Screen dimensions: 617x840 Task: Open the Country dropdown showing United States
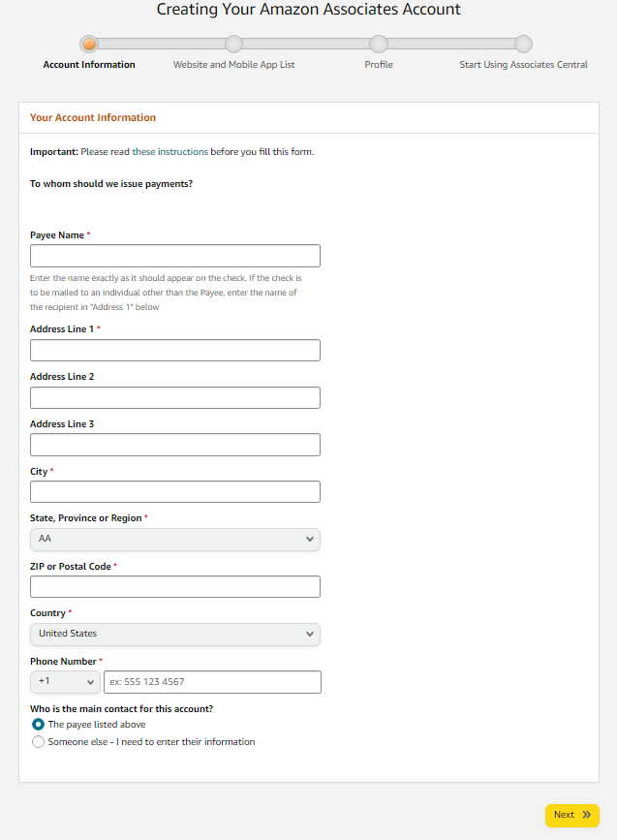click(x=174, y=635)
